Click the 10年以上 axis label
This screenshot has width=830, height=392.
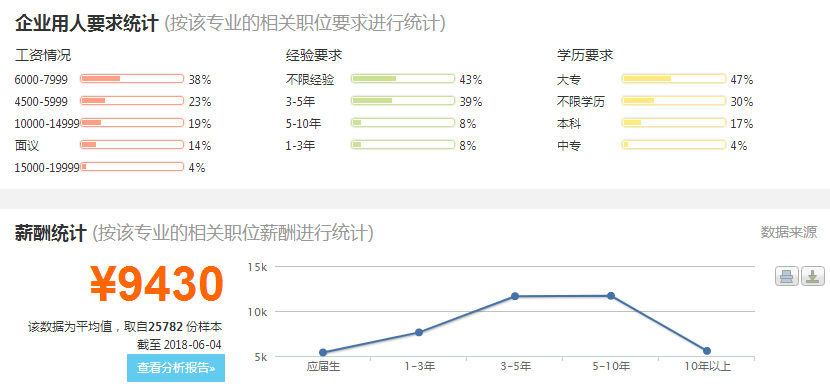coord(707,367)
